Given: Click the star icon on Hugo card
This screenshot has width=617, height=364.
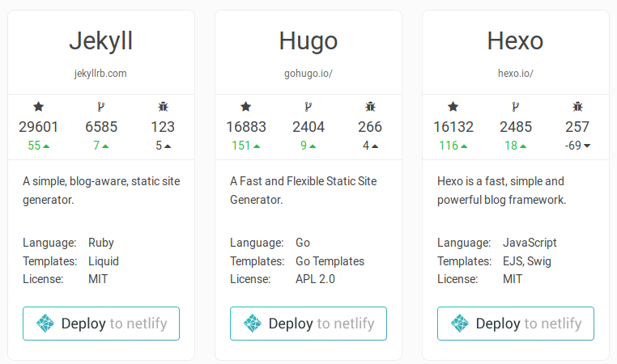Looking at the screenshot, I should (246, 107).
